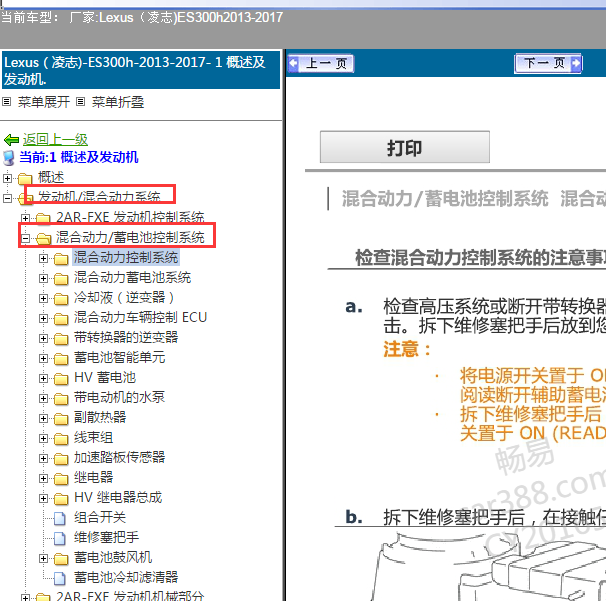Click the 检查混合动力控制系统的注意事项 heading
Viewport: 606px width, 601px height.
(480, 257)
